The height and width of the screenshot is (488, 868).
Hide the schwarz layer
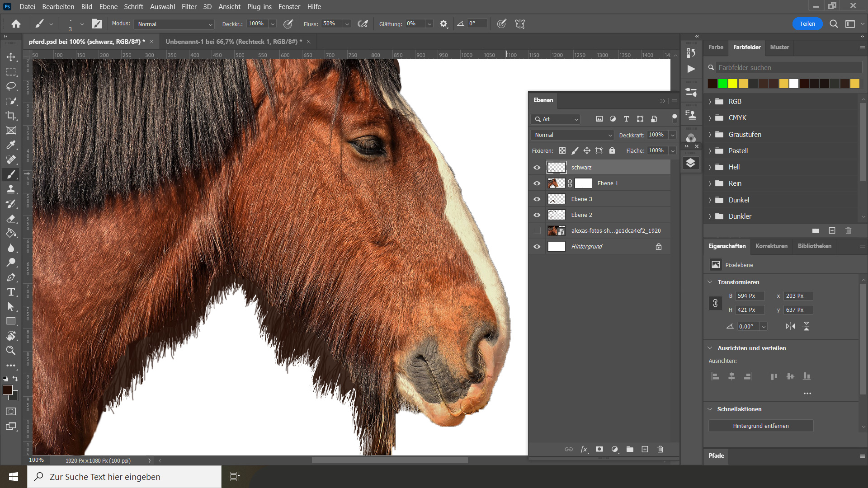pos(537,168)
